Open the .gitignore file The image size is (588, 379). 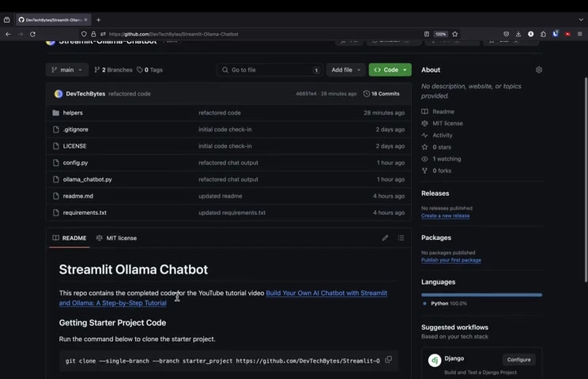[x=75, y=129]
